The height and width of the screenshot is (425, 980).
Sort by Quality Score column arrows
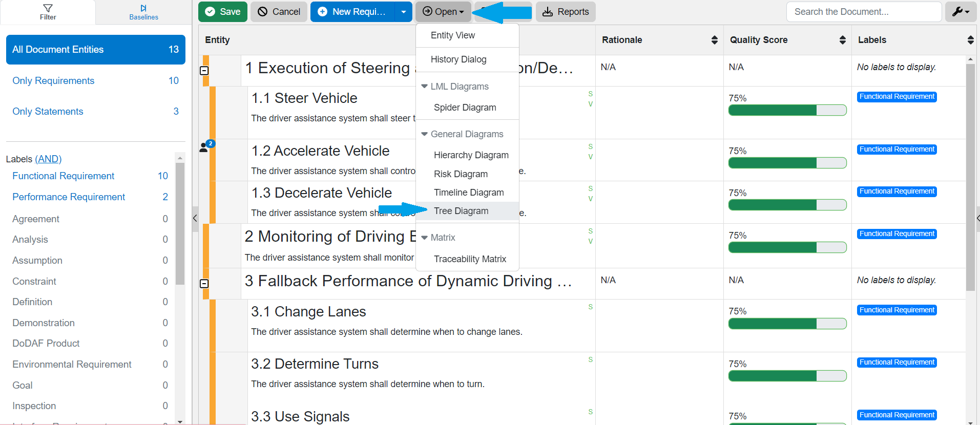pos(842,40)
